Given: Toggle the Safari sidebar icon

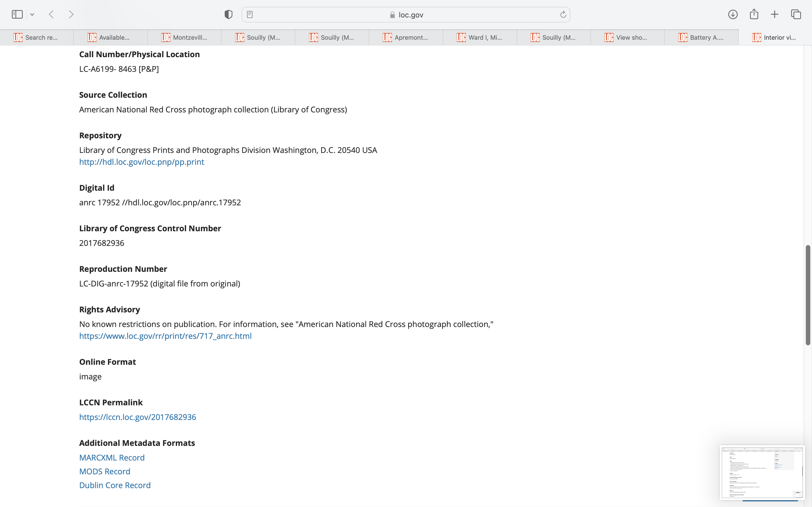Looking at the screenshot, I should coord(17,14).
